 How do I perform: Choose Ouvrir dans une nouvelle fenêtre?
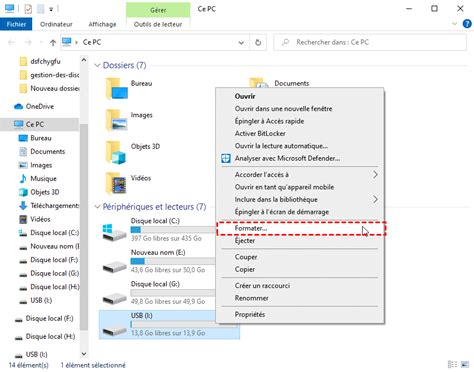300,109
